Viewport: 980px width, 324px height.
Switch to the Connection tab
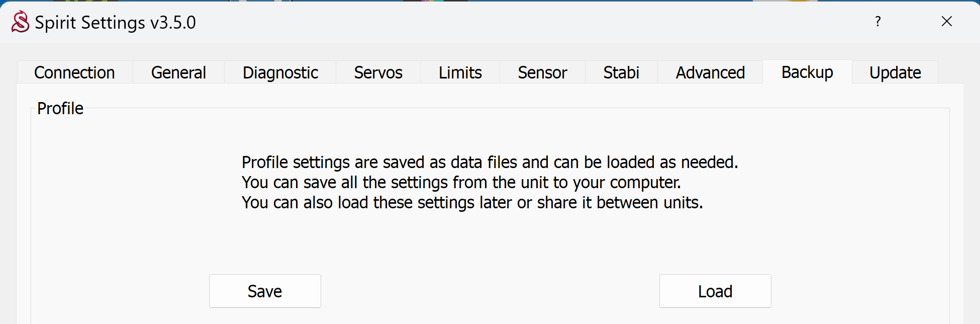tap(74, 72)
